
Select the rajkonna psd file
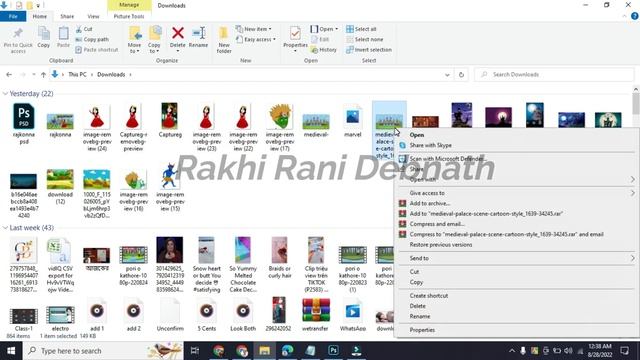[x=24, y=124]
